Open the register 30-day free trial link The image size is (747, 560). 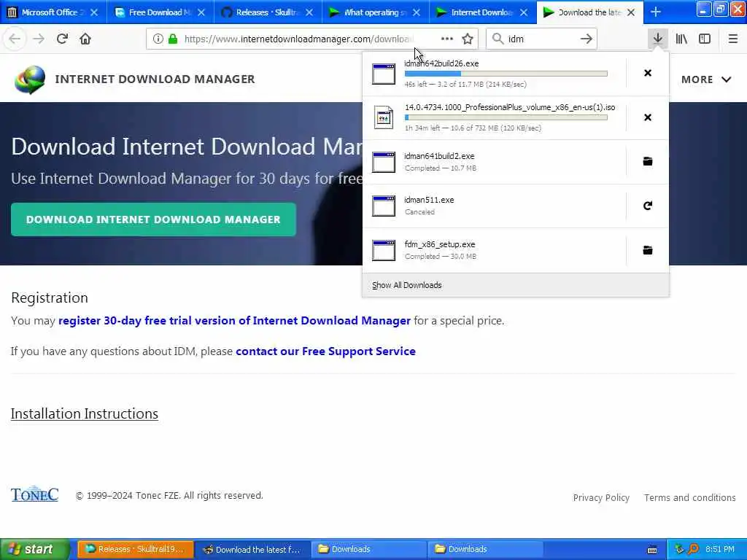pyautogui.click(x=234, y=321)
